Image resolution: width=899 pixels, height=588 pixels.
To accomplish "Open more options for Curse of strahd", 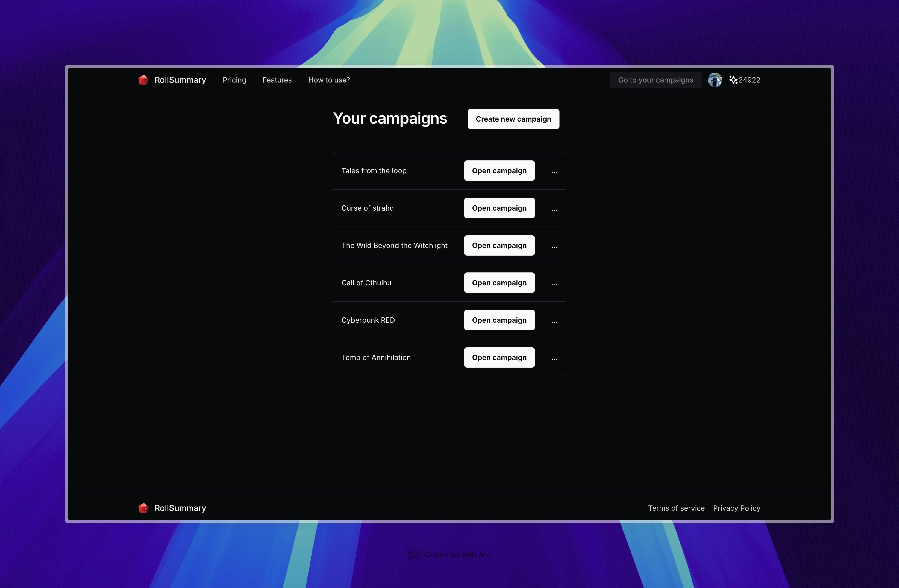I will [x=554, y=209].
